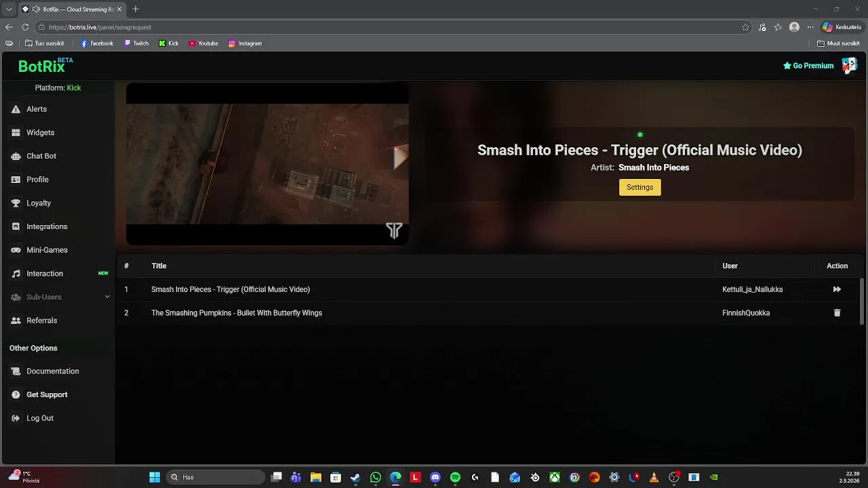Open the Keskustelu Copilot button
This screenshot has height=488, width=868.
pos(842,27)
